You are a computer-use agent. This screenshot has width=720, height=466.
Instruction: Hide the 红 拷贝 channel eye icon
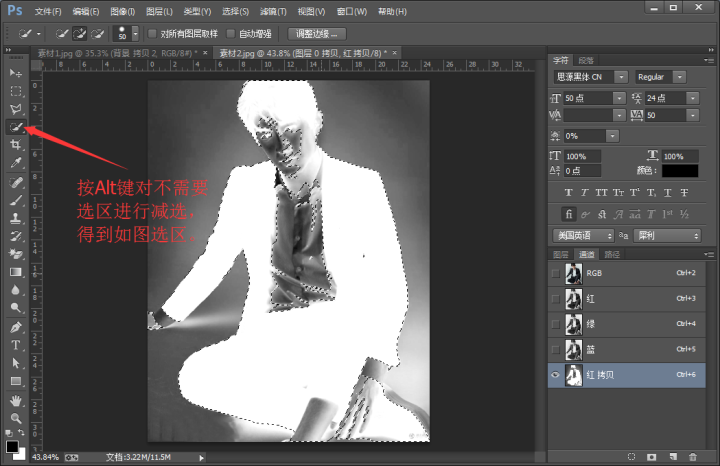[557, 372]
